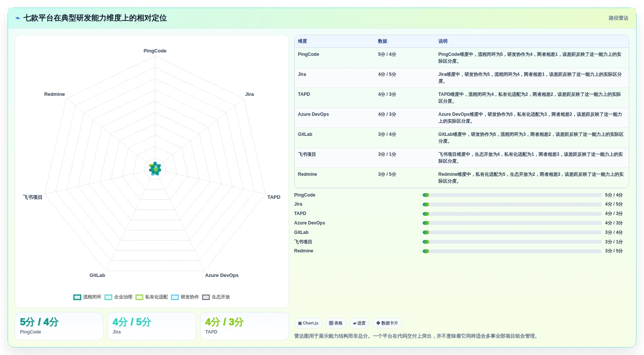Click the 维度 column header

[303, 41]
